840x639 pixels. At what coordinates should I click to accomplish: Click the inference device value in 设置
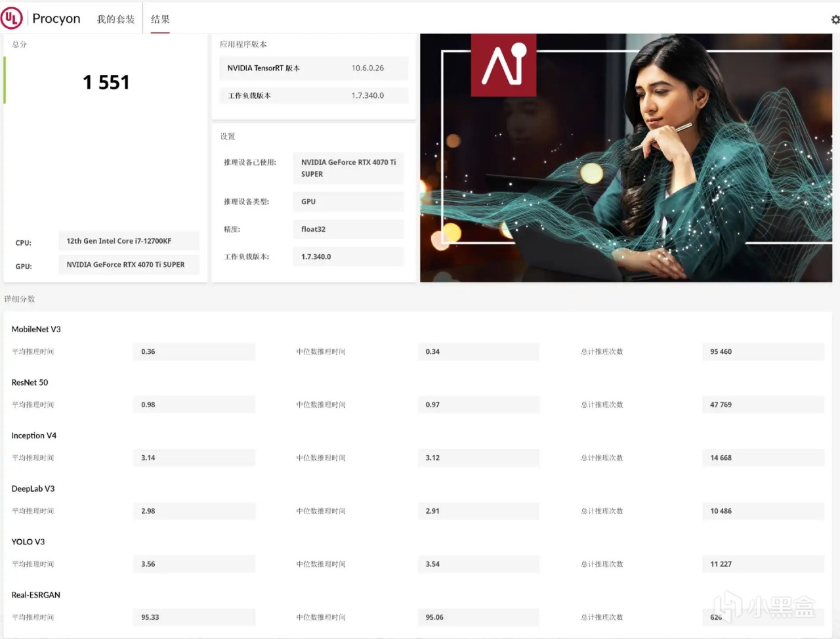click(x=348, y=168)
